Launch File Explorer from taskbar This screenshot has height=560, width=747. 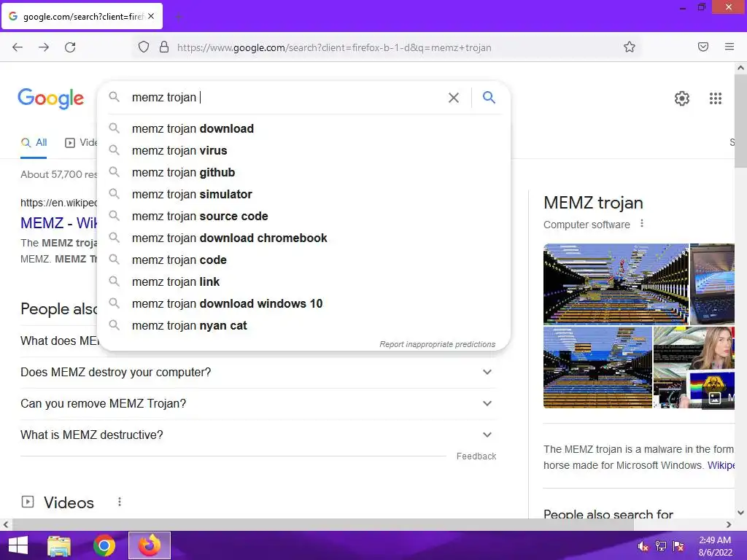click(59, 545)
